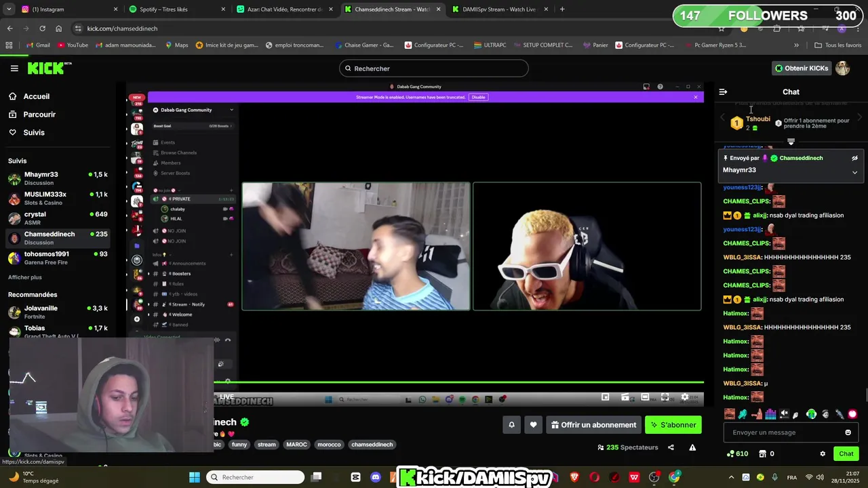The width and height of the screenshot is (868, 488).
Task: Toggle follow heart button
Action: pyautogui.click(x=533, y=425)
